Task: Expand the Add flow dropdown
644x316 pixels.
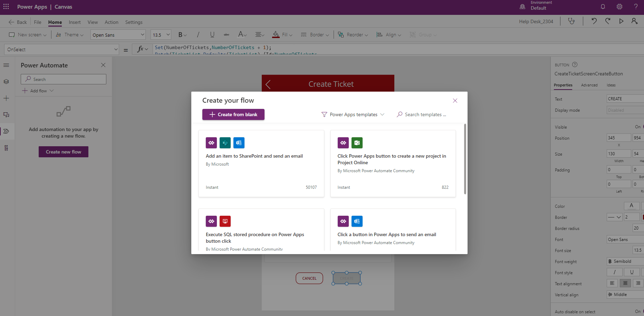Action: (x=38, y=91)
